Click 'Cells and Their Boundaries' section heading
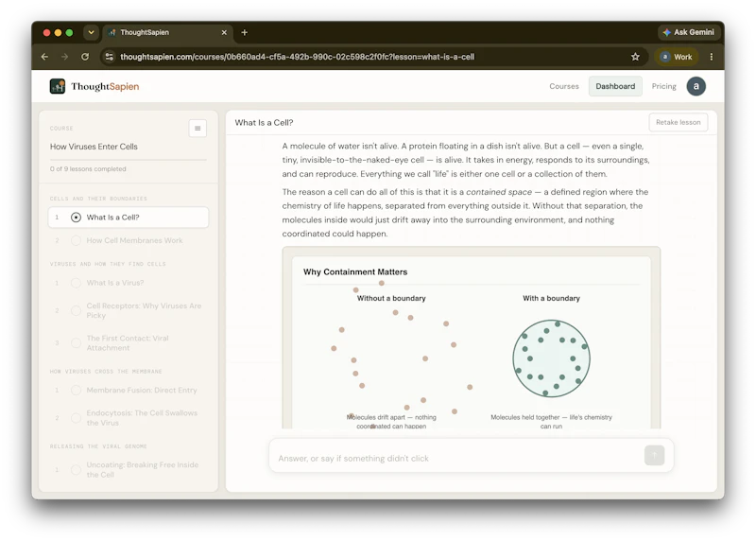Screen dimensions: 756x541 [x=98, y=199]
